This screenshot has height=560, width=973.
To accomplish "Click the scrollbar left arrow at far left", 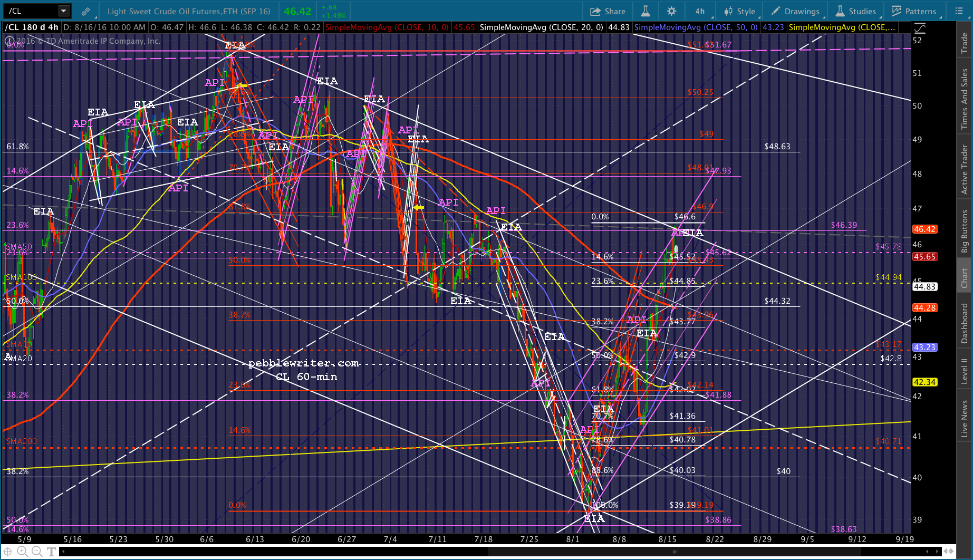I will coord(63,552).
